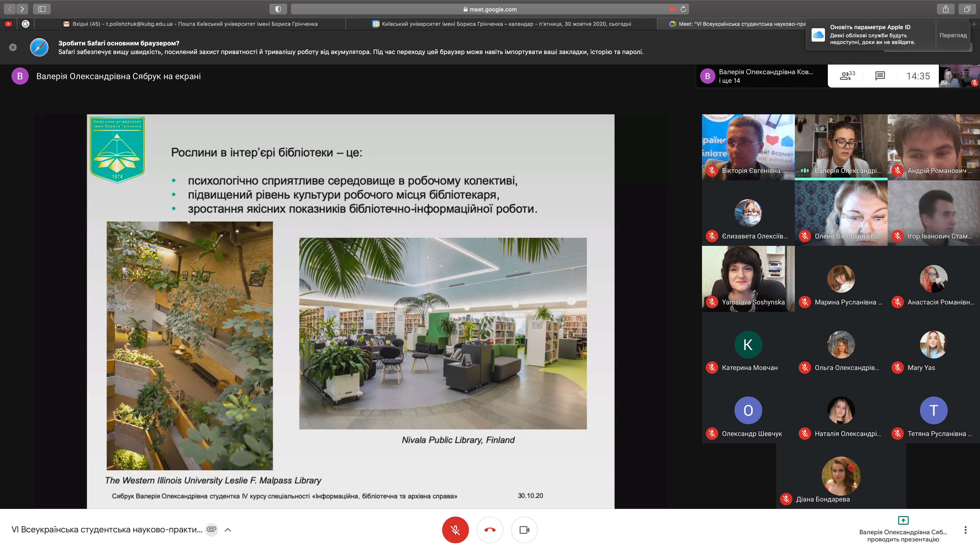The width and height of the screenshot is (980, 551).
Task: Click the meet.google.com address bar
Action: 490,9
